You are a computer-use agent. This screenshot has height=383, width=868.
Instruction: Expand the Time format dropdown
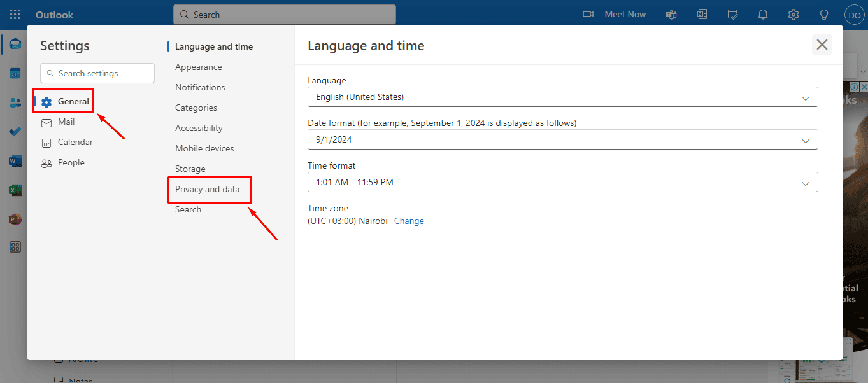563,182
